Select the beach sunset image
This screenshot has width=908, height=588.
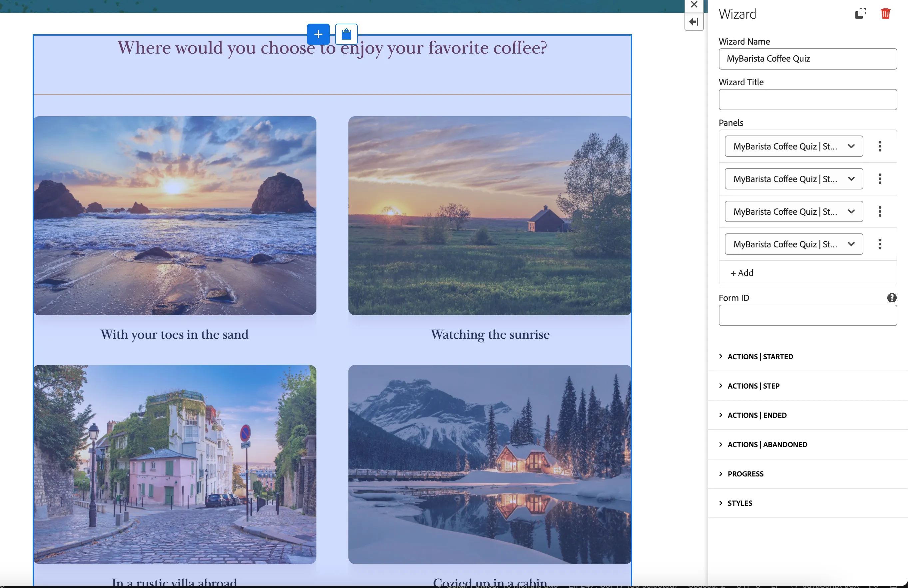coord(175,216)
